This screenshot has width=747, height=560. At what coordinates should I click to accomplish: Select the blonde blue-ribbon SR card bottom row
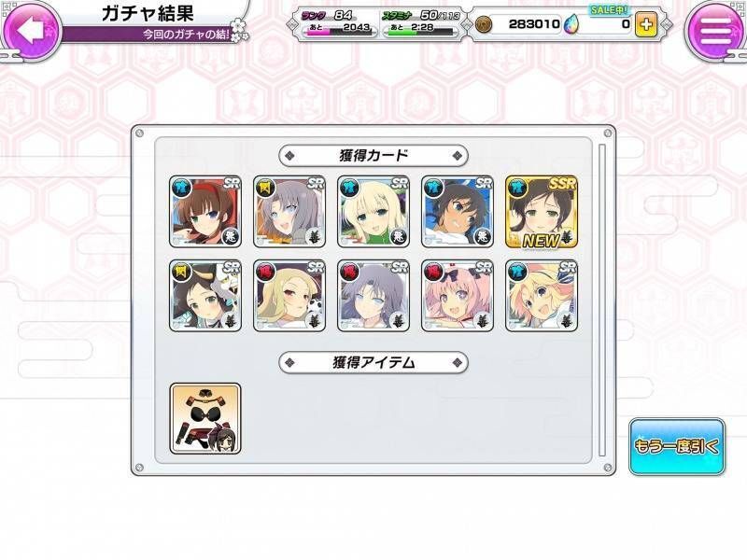click(542, 296)
